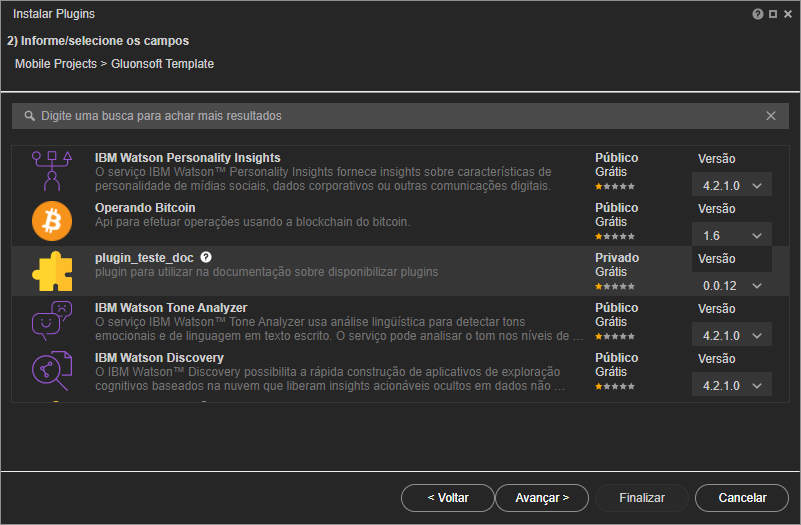Go back with the Voltar button
Screen dimensions: 801x525
(x=447, y=498)
